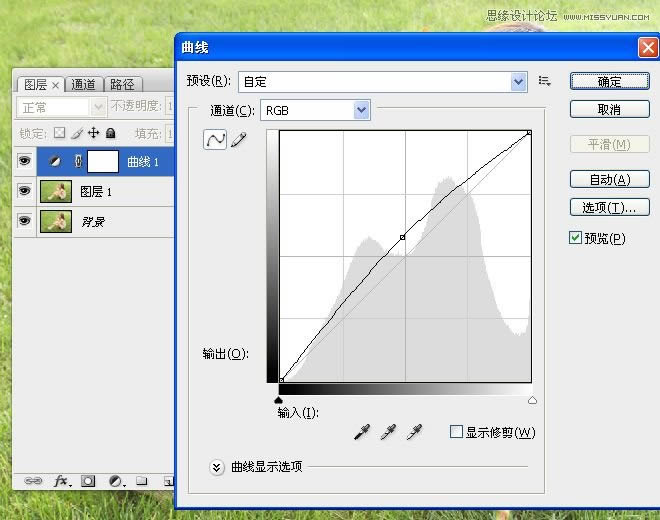Open the 通道 RGB channel dropdown
The image size is (660, 520).
(361, 110)
